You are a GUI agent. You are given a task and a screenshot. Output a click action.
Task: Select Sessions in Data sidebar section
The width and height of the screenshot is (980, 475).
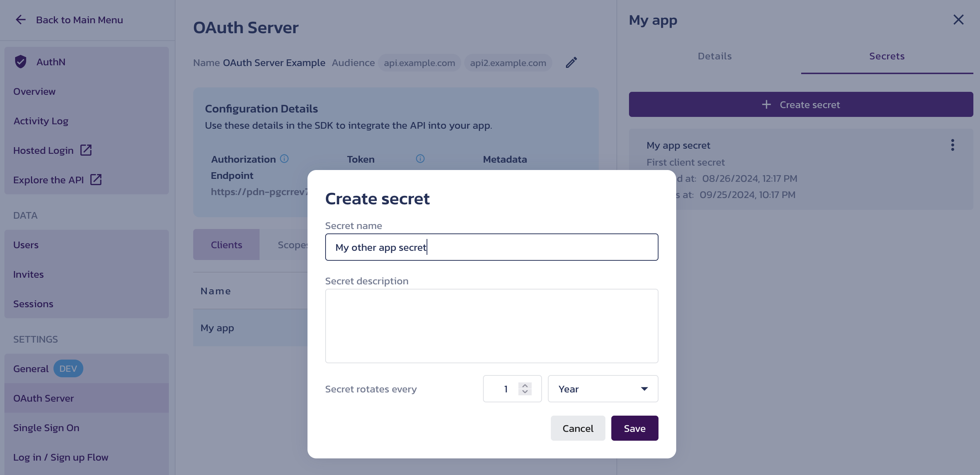33,304
